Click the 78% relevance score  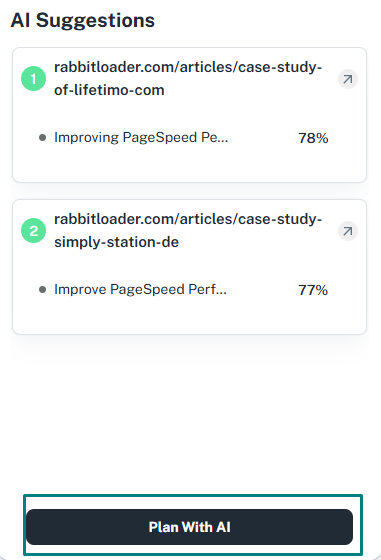[x=313, y=138]
